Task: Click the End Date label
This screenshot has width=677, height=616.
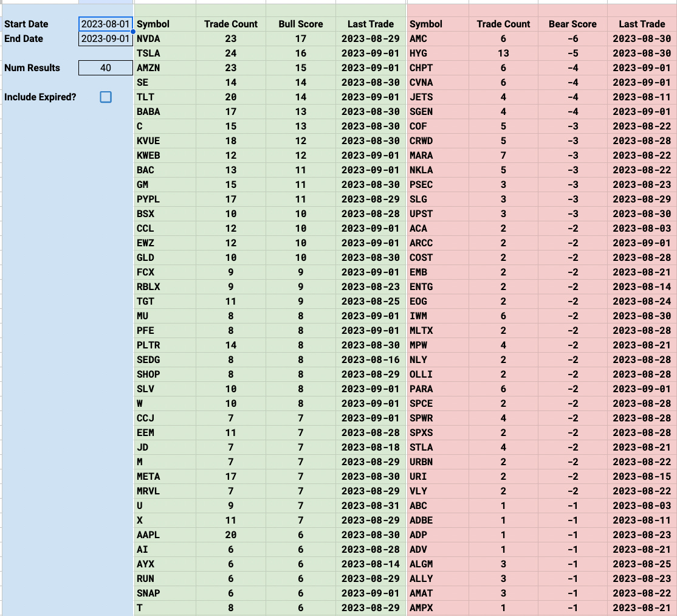Action: [24, 38]
